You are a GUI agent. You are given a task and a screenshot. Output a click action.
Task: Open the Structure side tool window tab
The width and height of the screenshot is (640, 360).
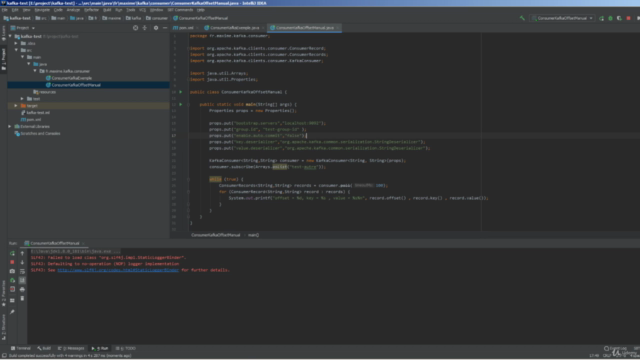coord(4,327)
